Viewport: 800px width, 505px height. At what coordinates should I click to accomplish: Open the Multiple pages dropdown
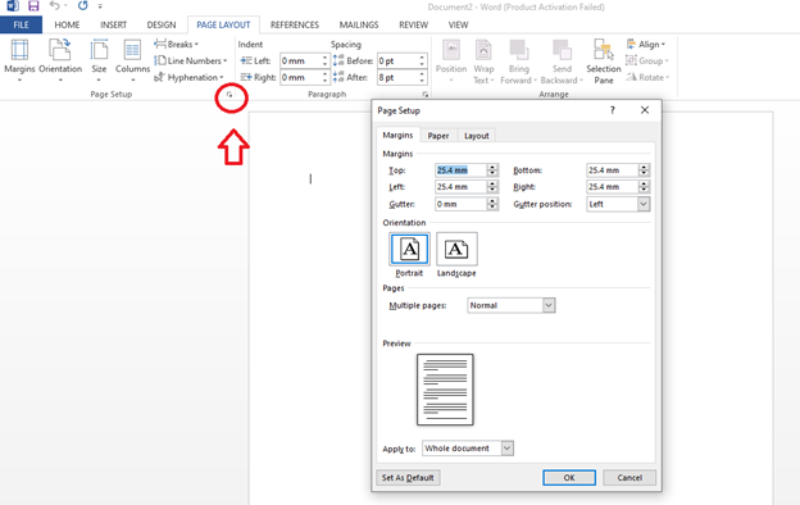click(548, 305)
